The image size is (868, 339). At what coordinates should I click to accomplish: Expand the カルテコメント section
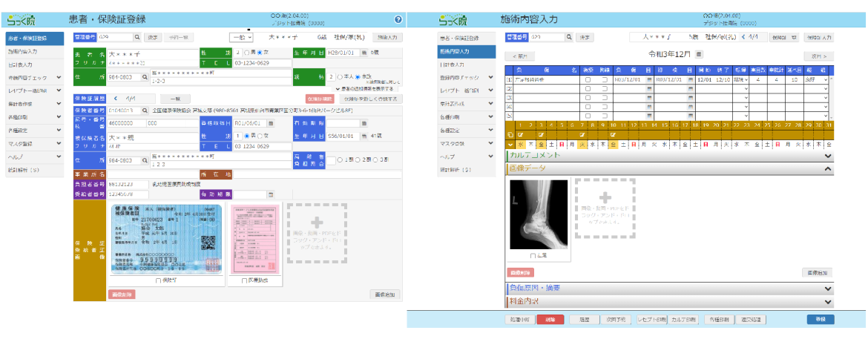tap(828, 156)
